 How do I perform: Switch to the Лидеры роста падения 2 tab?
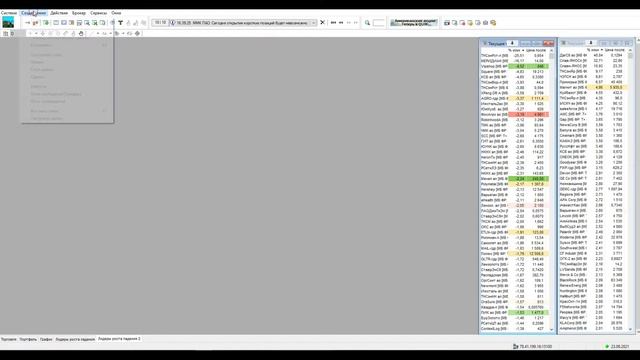119,339
